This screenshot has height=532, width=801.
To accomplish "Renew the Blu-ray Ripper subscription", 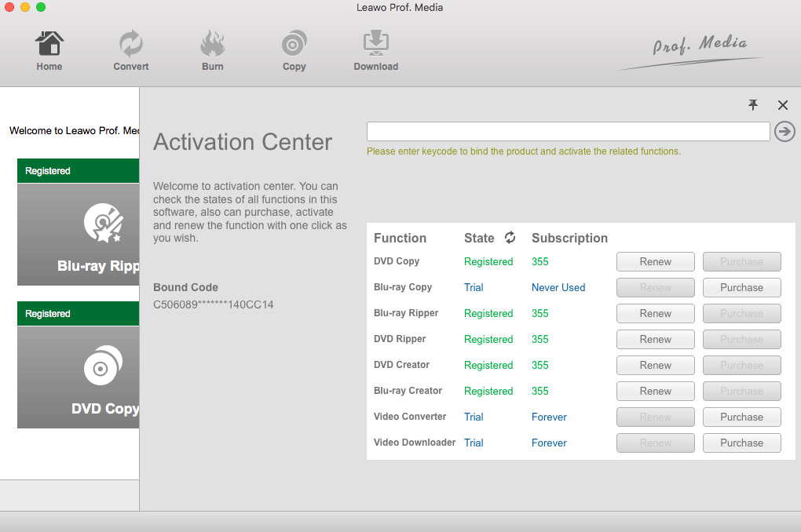I will click(x=655, y=313).
